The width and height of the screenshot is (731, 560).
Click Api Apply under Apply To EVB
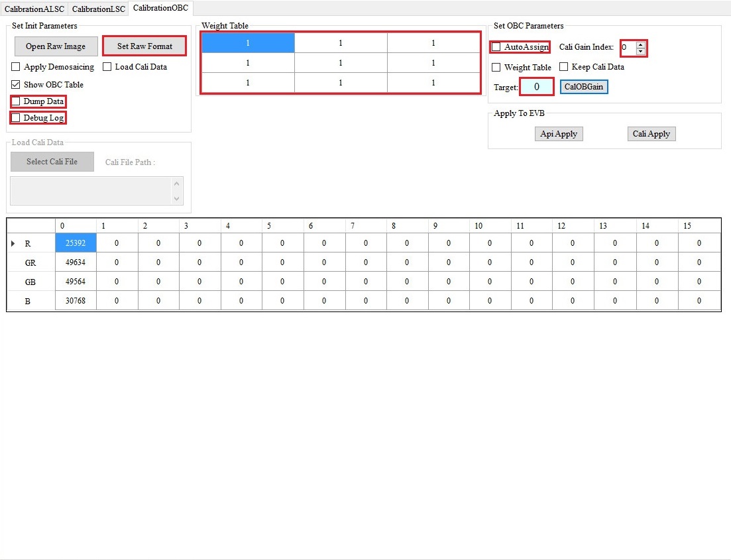[558, 133]
